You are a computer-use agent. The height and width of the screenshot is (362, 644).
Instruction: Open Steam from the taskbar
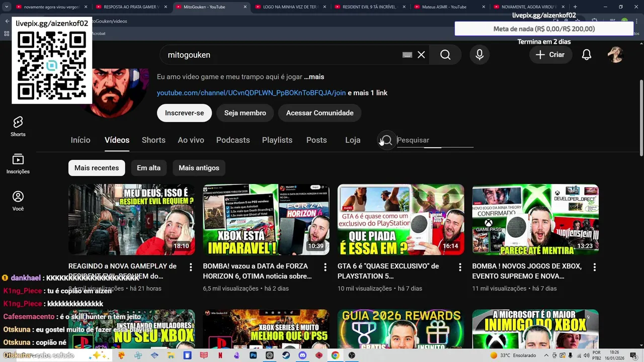tap(286, 355)
